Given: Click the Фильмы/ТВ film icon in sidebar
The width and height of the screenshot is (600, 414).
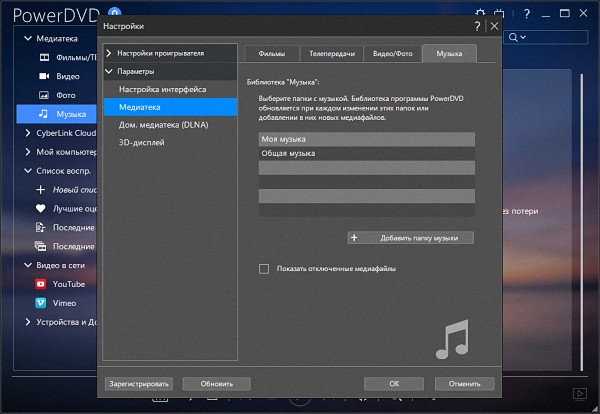Looking at the screenshot, I should [43, 57].
